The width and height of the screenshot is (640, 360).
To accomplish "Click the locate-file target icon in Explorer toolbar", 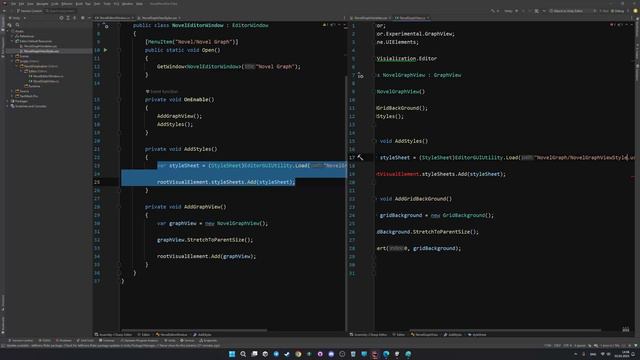I will pyautogui.click(x=61, y=18).
